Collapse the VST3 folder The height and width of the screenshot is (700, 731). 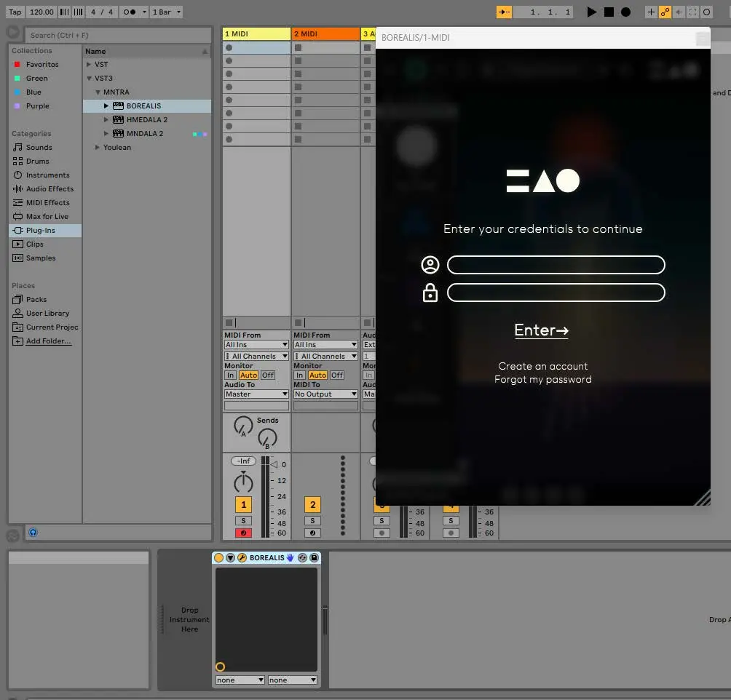(x=89, y=79)
